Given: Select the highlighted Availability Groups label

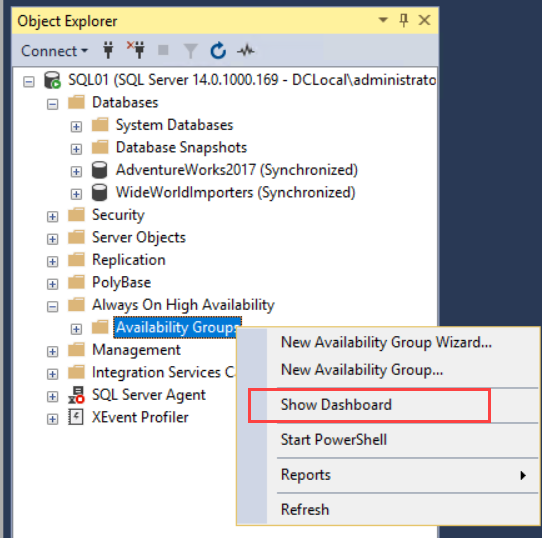Looking at the screenshot, I should click(x=177, y=327).
